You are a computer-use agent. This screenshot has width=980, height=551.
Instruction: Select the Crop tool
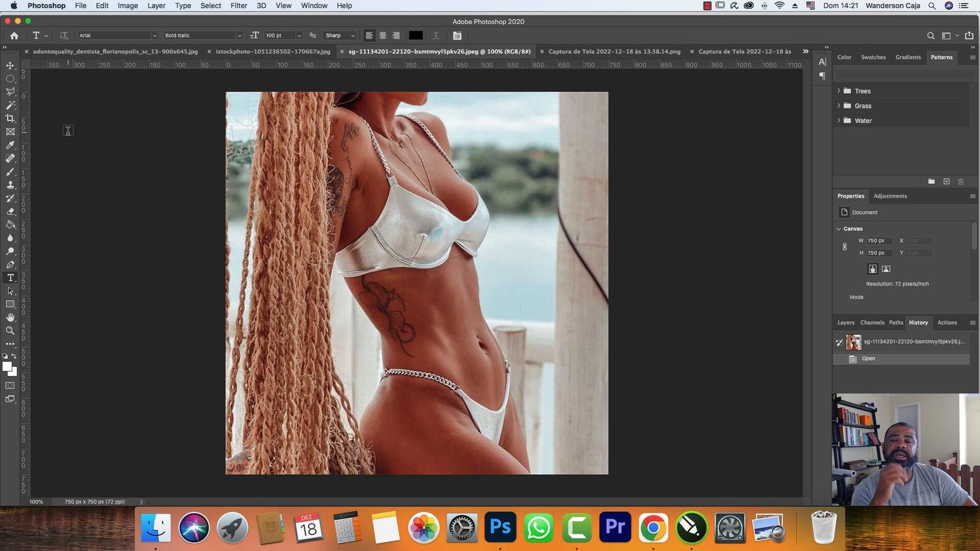point(10,118)
